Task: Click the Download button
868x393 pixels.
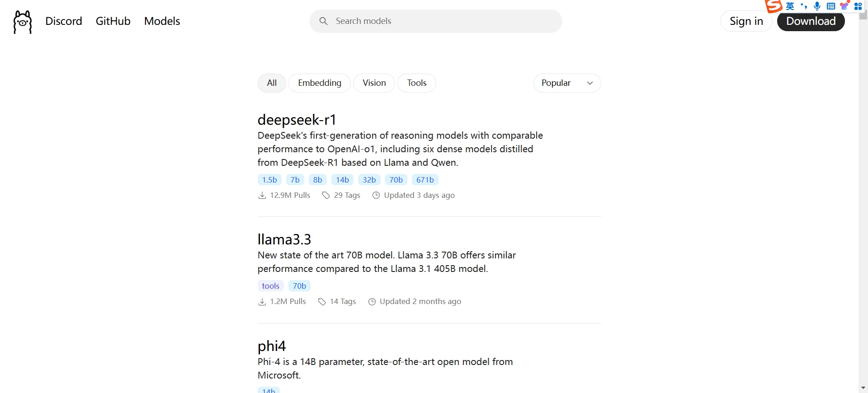Action: point(811,21)
